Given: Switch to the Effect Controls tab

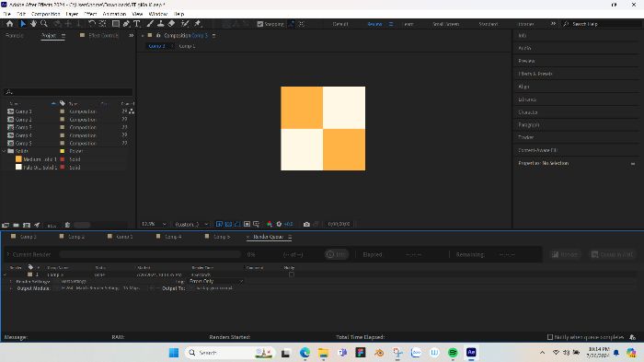Looking at the screenshot, I should click(x=103, y=36).
